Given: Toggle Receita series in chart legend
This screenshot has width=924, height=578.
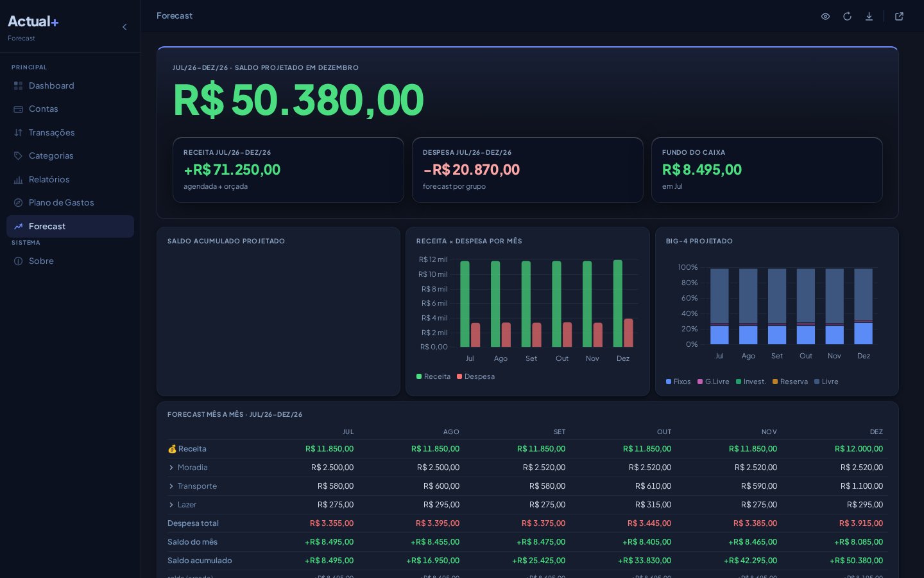Looking at the screenshot, I should [x=433, y=376].
